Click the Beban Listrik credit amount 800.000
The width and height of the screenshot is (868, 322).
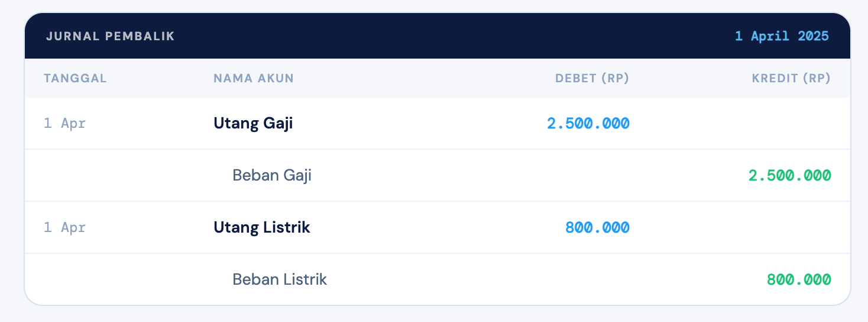coord(799,279)
